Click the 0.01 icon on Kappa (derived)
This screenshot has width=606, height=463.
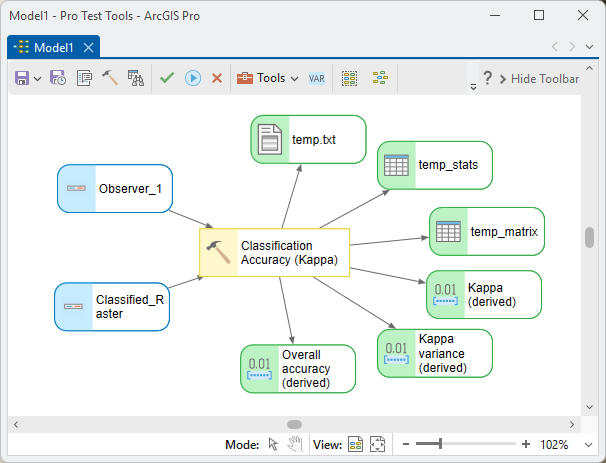pos(445,294)
